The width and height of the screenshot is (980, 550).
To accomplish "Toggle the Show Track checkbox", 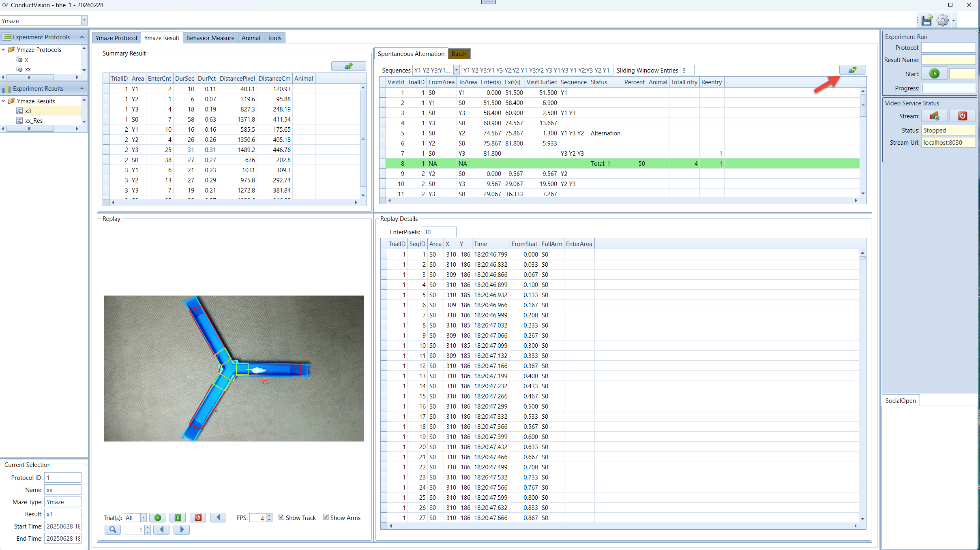I will point(281,517).
